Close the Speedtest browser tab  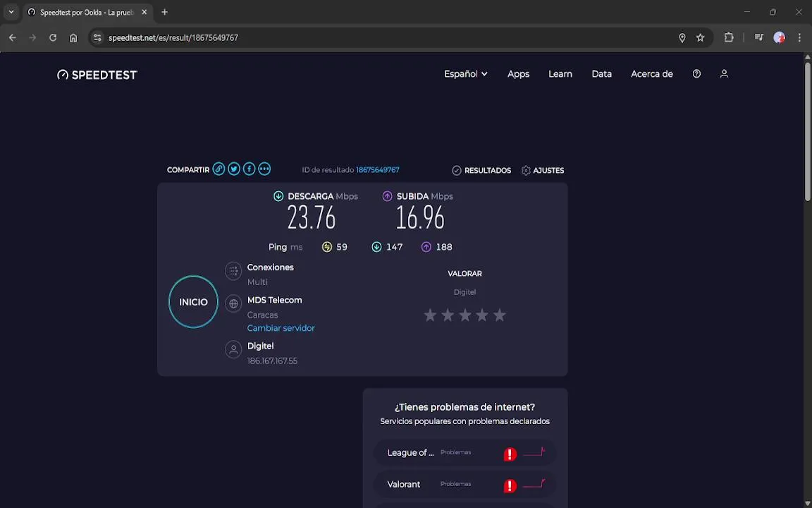(144, 12)
